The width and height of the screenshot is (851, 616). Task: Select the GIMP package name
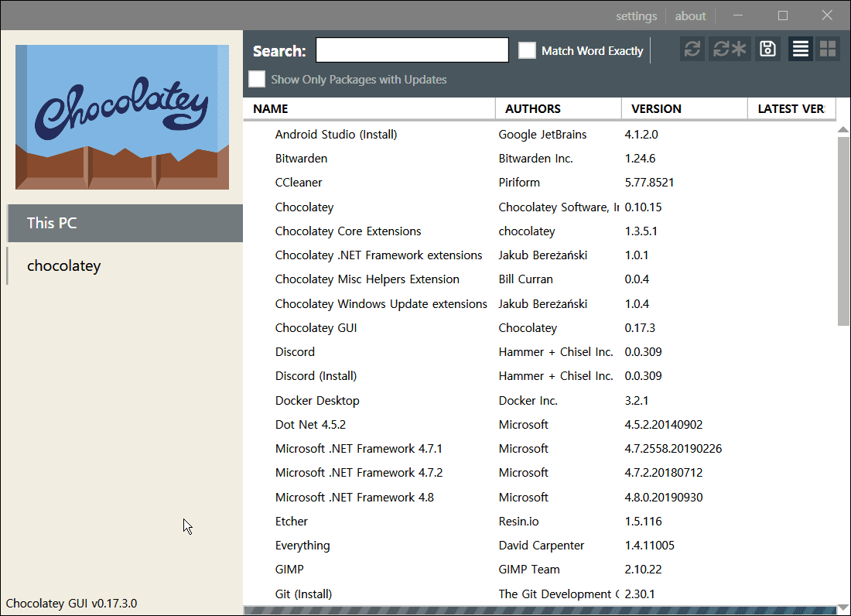coord(289,570)
